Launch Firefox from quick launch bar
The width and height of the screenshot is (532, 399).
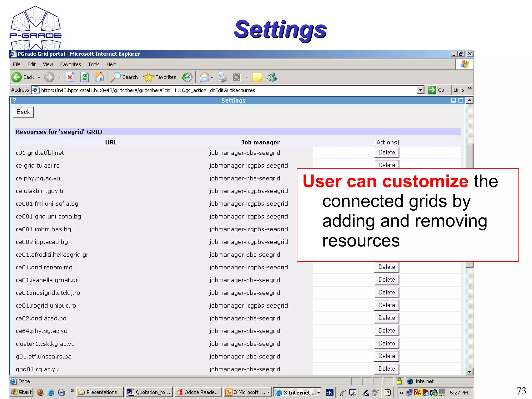click(x=41, y=392)
